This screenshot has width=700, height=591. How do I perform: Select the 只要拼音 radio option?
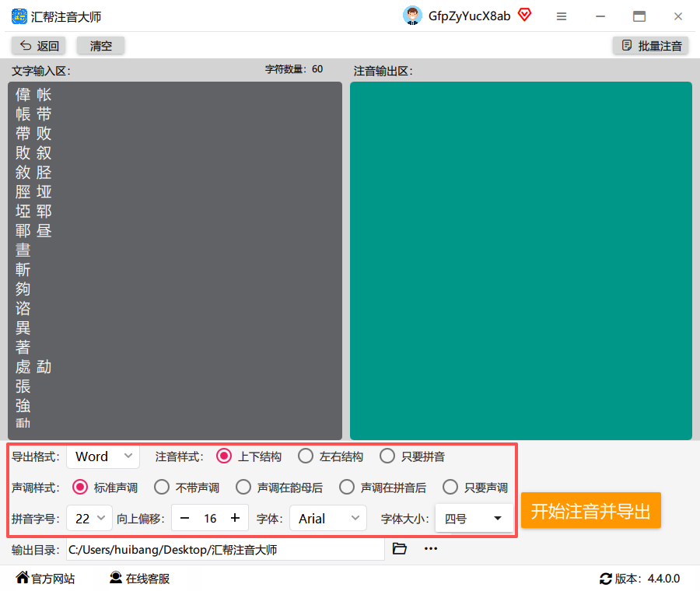(x=387, y=456)
